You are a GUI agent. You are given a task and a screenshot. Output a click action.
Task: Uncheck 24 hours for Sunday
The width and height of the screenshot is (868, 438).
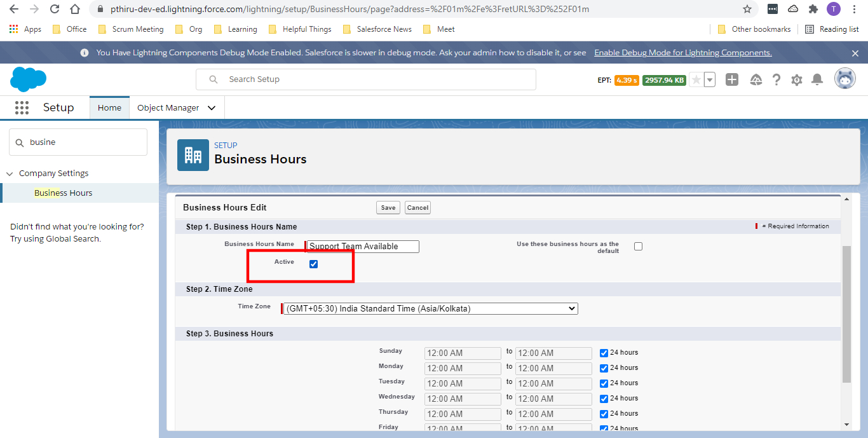click(x=602, y=352)
